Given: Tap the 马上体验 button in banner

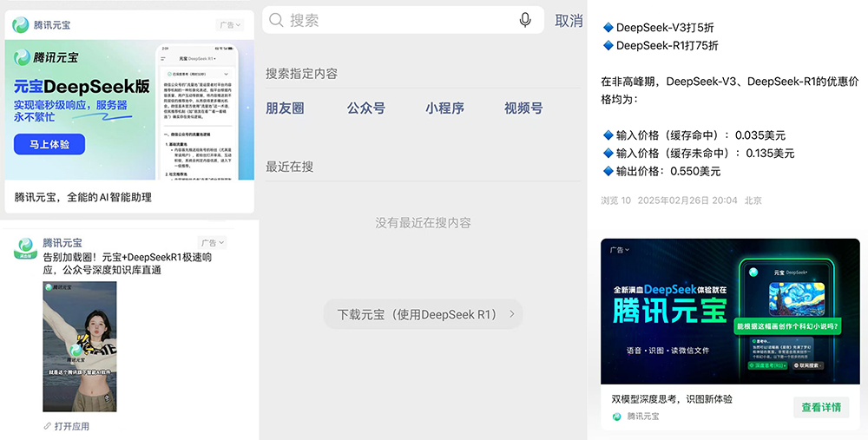Looking at the screenshot, I should point(49,144).
